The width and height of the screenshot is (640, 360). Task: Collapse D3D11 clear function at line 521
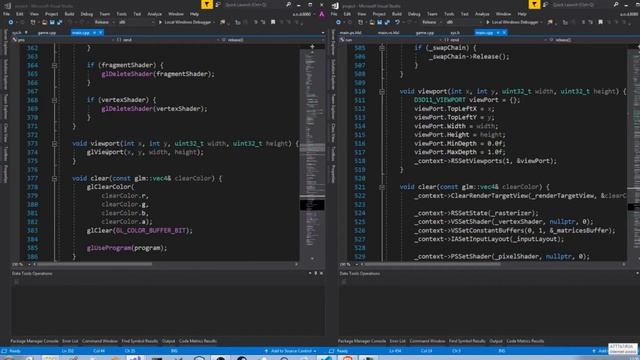[x=382, y=187]
